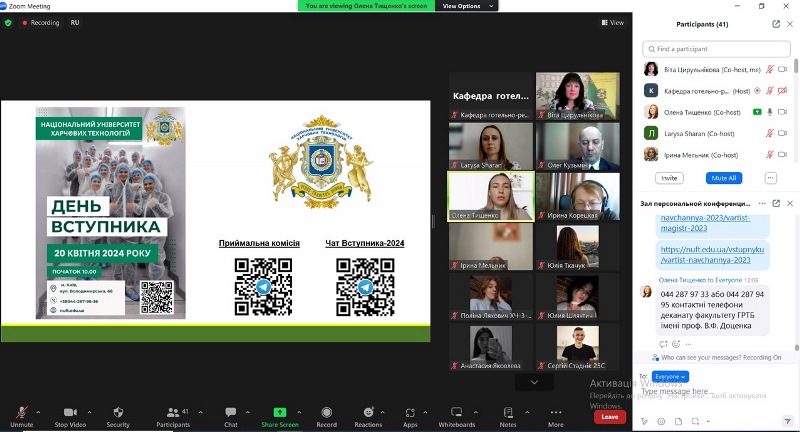The width and height of the screenshot is (800, 432).
Task: Click the Mute All button
Action: (x=724, y=178)
